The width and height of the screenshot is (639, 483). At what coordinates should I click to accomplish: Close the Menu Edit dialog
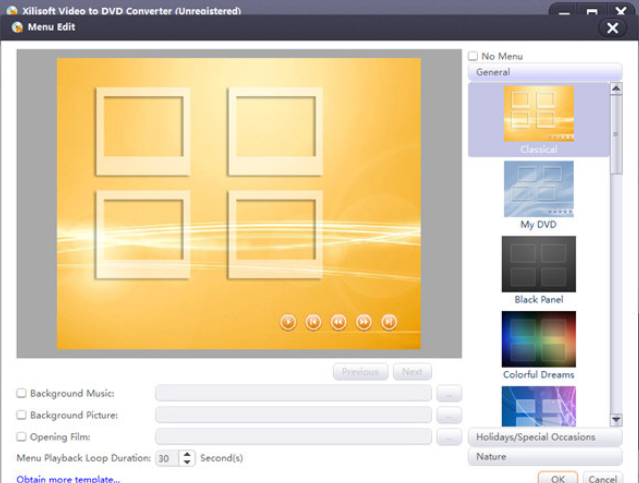coord(613,28)
